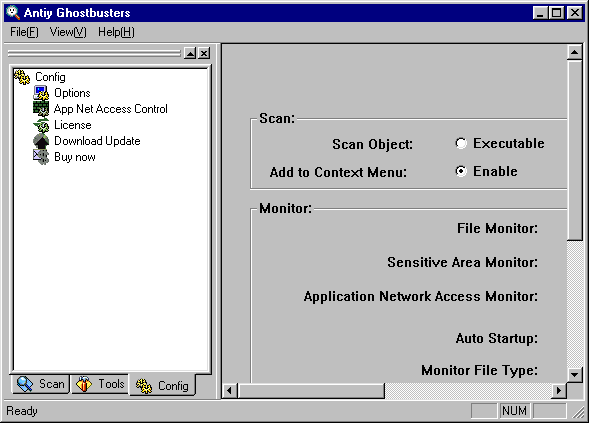Click the App Net Access Control firewall icon

[41, 109]
